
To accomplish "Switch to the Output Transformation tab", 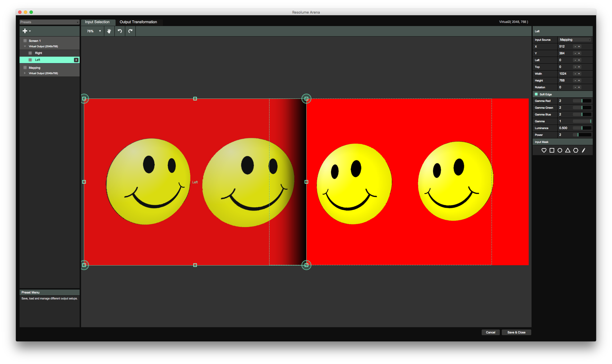I will point(138,22).
